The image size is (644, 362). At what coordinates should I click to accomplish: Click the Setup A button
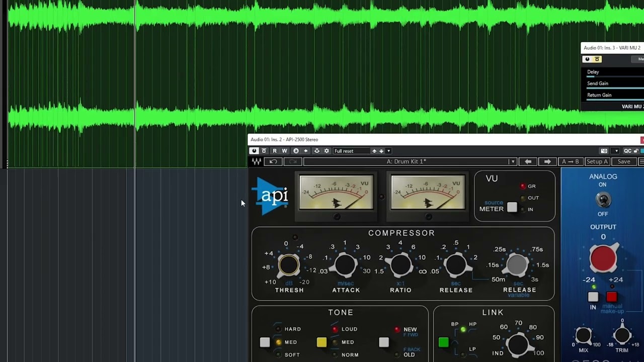[597, 161]
